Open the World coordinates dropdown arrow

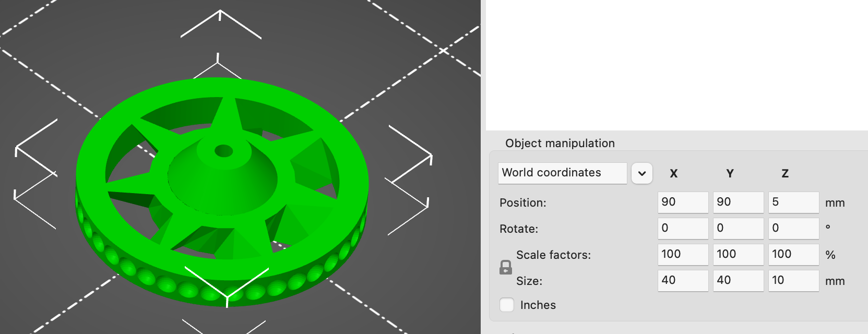click(x=641, y=173)
